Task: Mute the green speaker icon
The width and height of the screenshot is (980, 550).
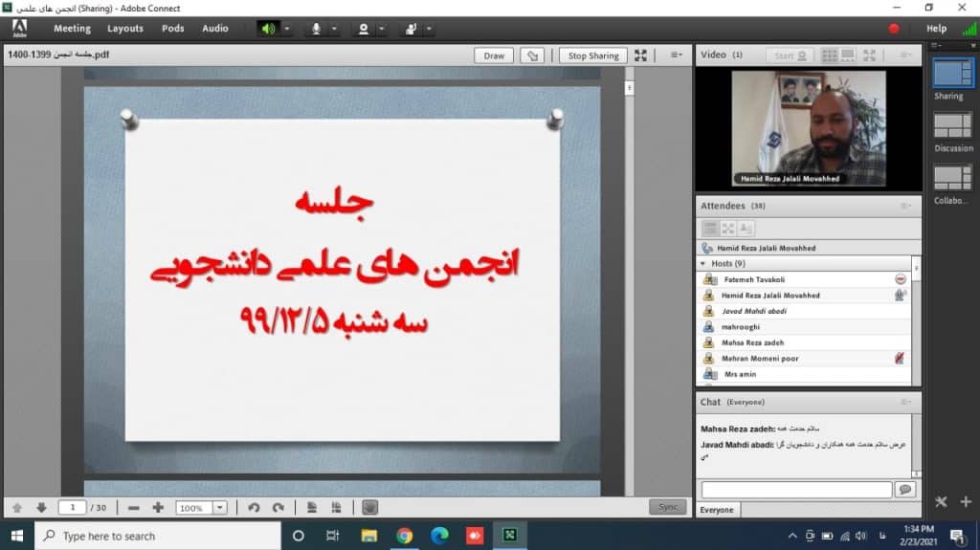Action: 268,29
